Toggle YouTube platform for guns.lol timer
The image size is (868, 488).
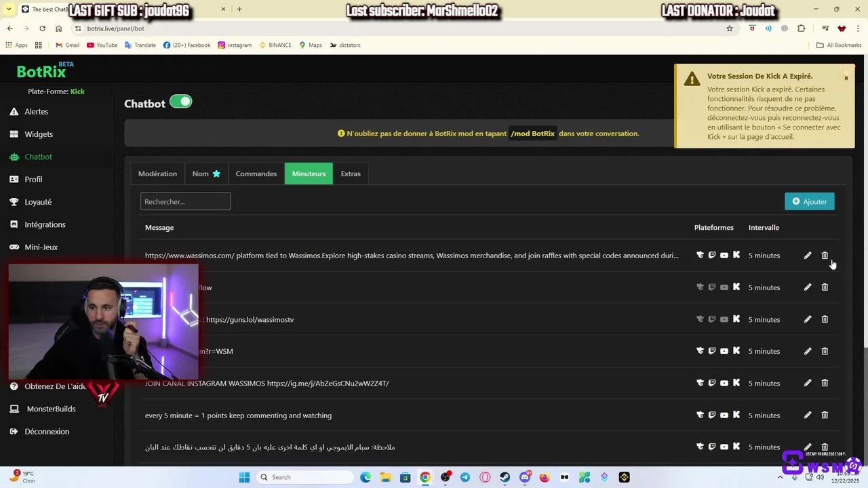pos(724,319)
